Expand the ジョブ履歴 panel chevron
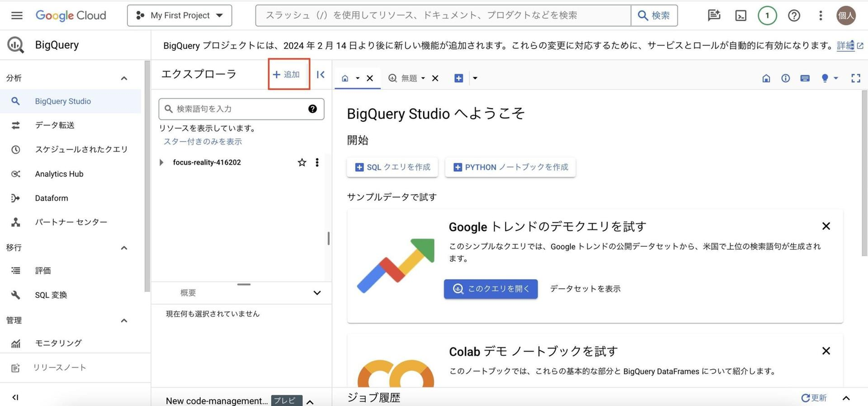 tap(846, 398)
